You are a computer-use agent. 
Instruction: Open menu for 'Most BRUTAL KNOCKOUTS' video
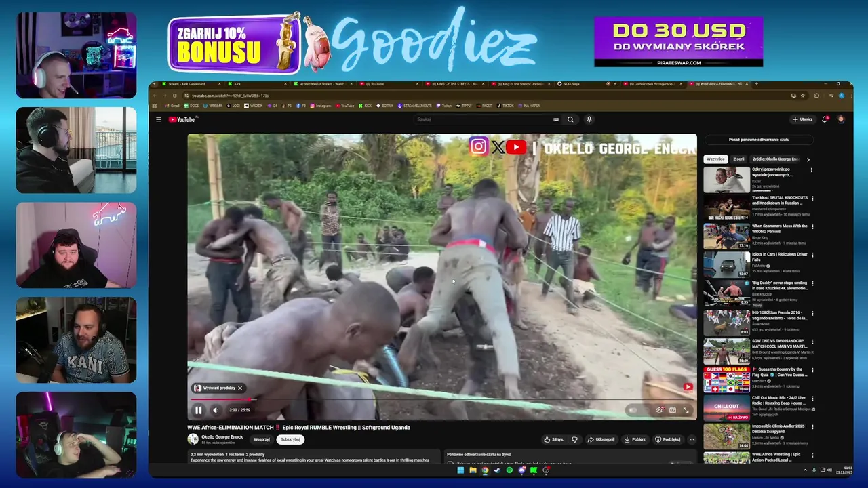(812, 199)
